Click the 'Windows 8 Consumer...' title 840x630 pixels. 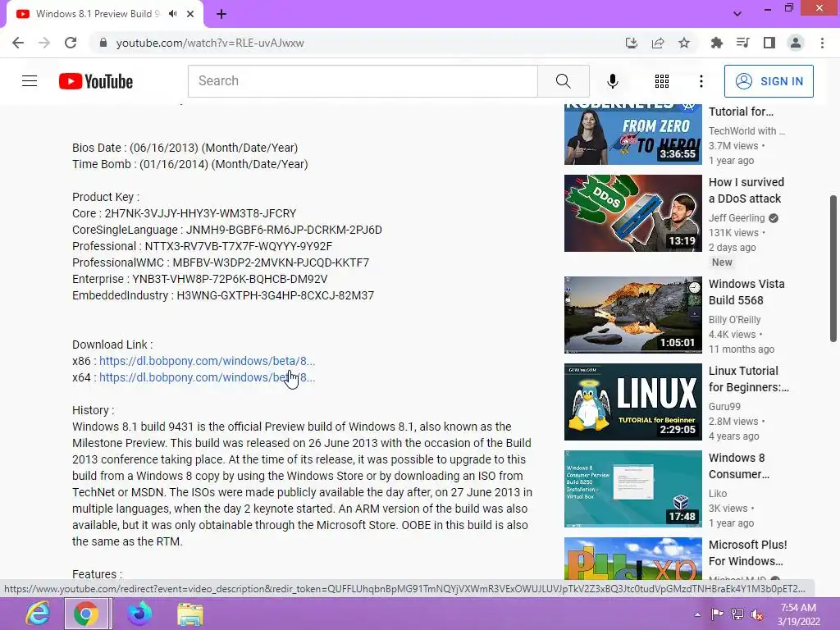739,466
